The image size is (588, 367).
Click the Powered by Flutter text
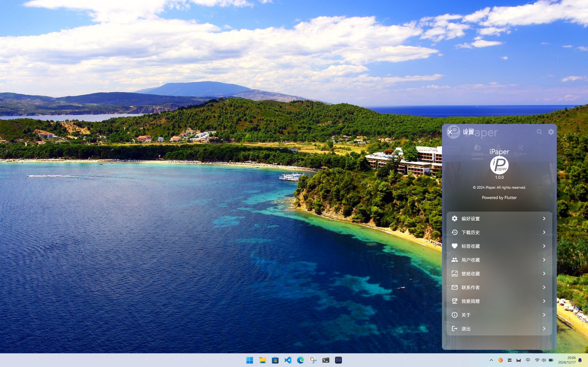click(499, 198)
